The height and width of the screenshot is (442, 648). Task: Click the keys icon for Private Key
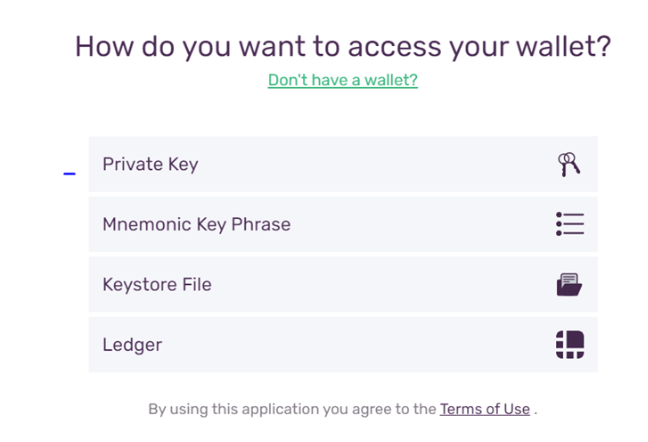pyautogui.click(x=569, y=164)
